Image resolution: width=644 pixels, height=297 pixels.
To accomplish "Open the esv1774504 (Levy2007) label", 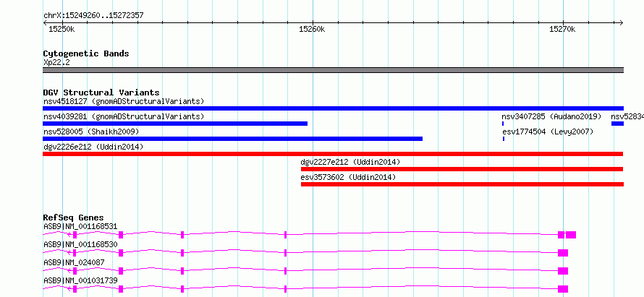I will pos(548,132).
